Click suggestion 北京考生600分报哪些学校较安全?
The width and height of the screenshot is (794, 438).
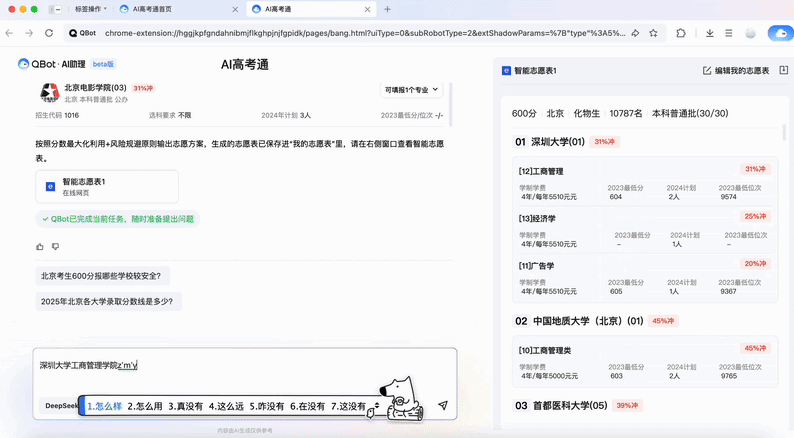102,276
